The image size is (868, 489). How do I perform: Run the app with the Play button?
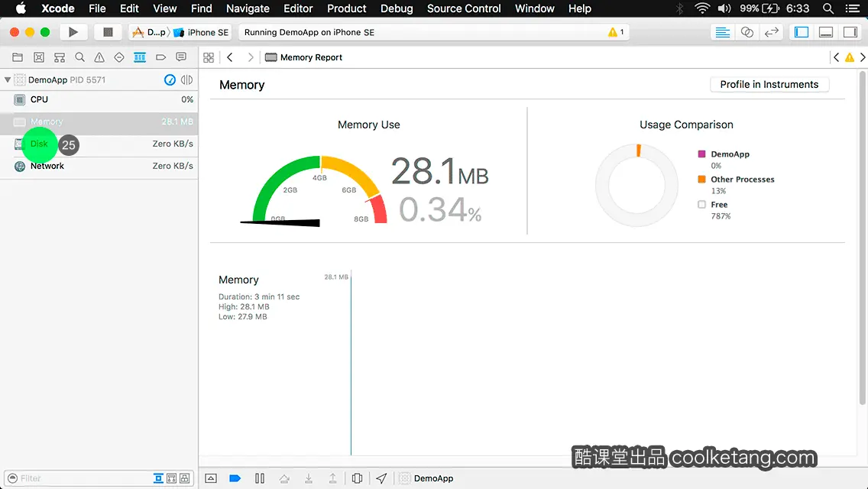click(x=73, y=32)
